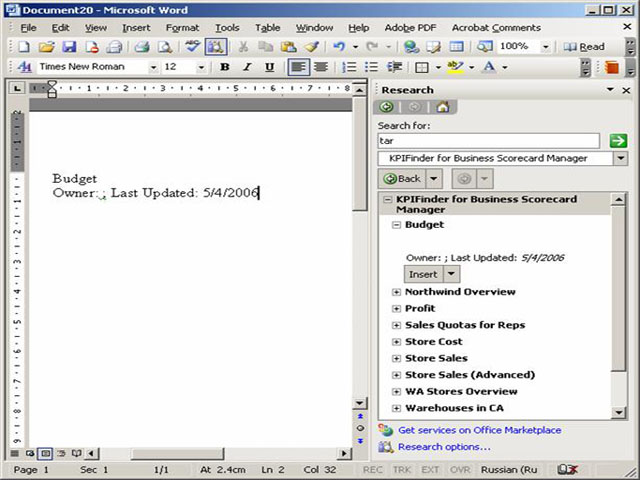Screen dimensions: 640x480
Task: Expand Northwind Overview node
Action: point(396,292)
